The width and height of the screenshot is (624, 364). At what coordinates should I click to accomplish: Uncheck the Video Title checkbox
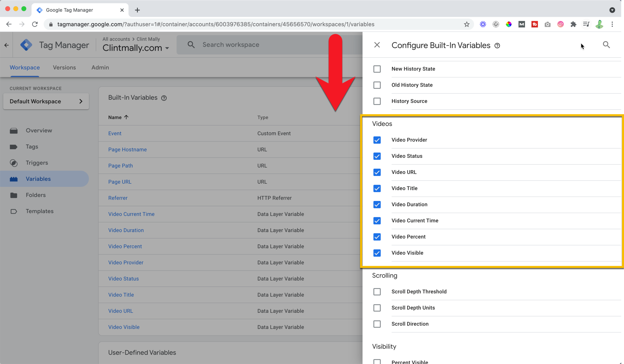377,188
